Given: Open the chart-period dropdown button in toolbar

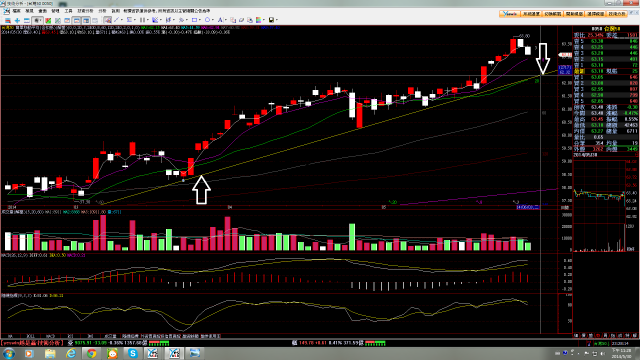Looking at the screenshot, I should click(x=37, y=20).
